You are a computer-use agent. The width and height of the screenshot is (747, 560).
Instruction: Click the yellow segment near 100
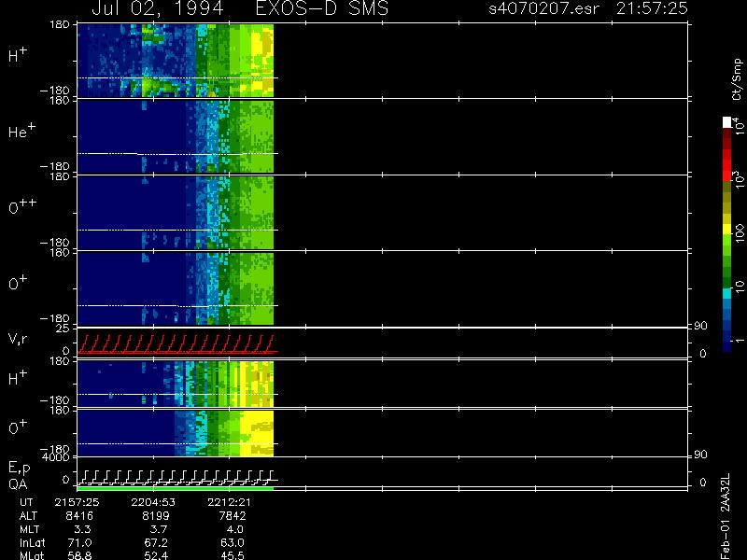(727, 230)
